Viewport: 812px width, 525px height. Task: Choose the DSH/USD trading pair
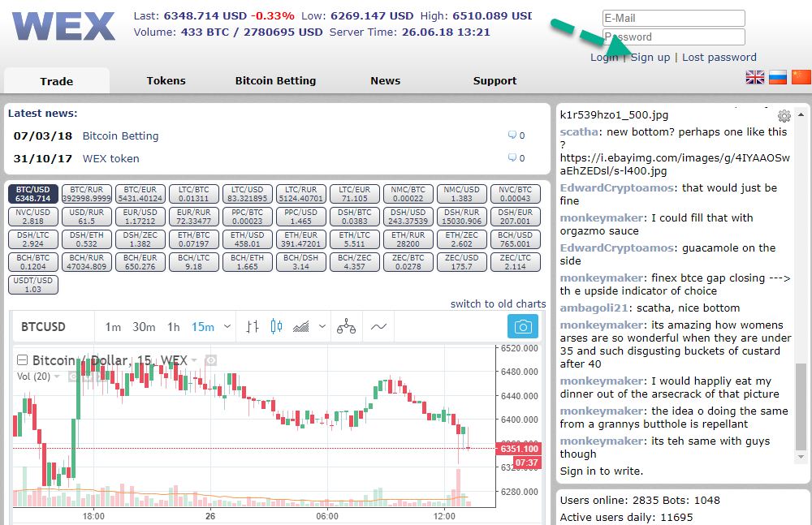tap(408, 217)
